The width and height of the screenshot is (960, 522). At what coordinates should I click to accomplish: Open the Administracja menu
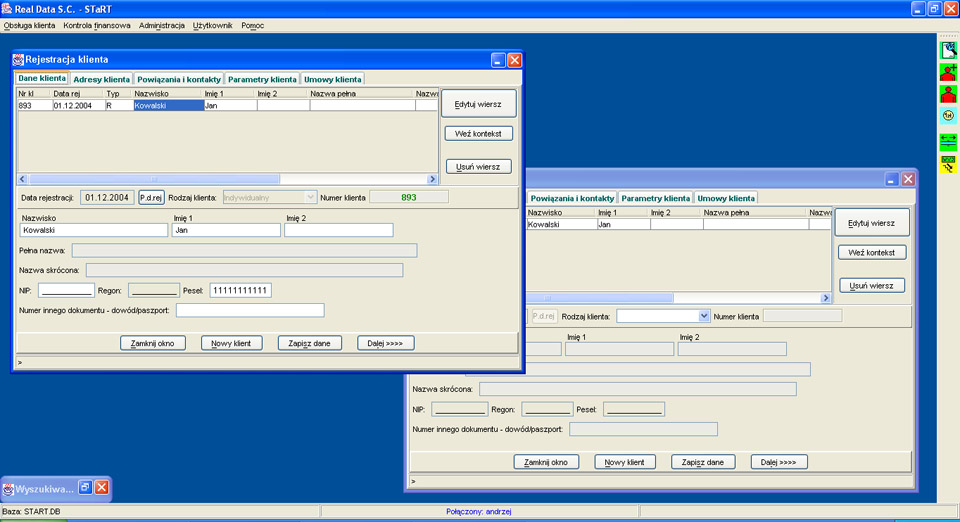point(162,25)
